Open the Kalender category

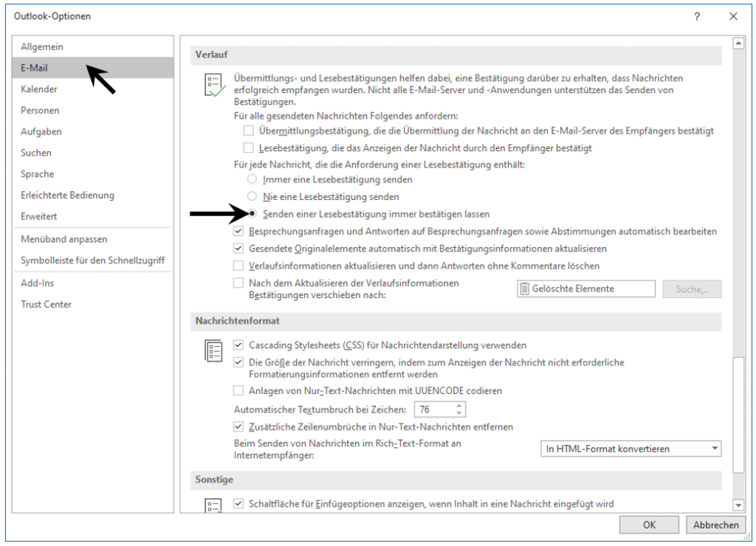[x=92, y=89]
